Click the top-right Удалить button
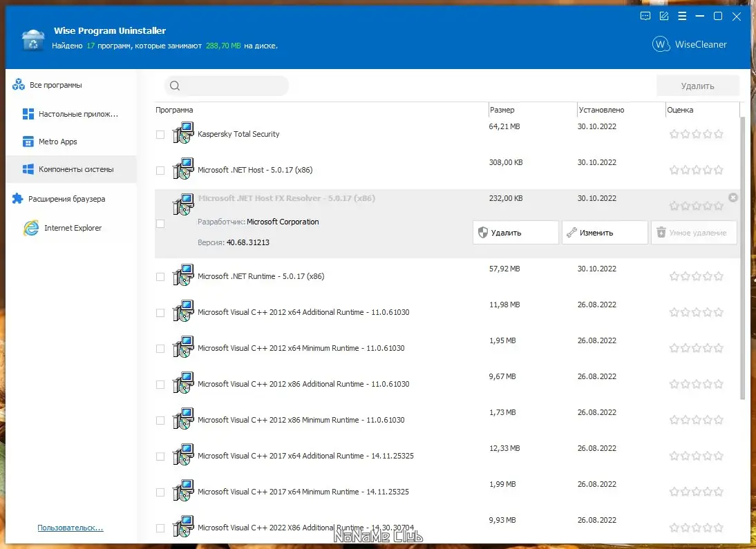Image resolution: width=756 pixels, height=549 pixels. [x=698, y=86]
